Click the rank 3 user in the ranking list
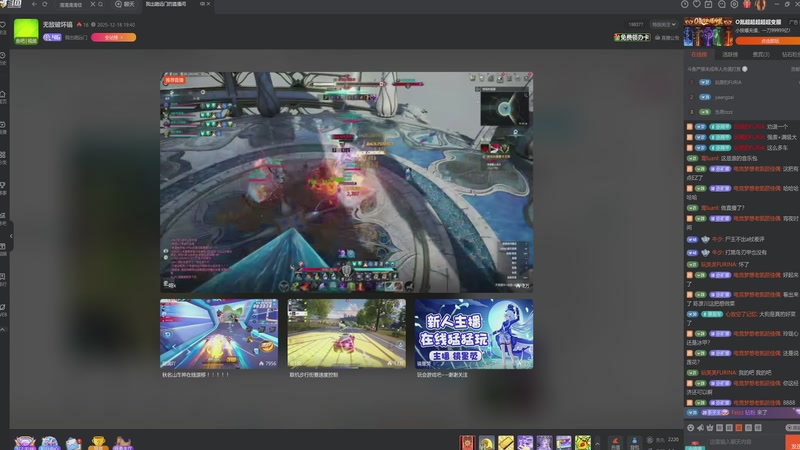Viewport: 800px width, 450px height. tap(723, 112)
